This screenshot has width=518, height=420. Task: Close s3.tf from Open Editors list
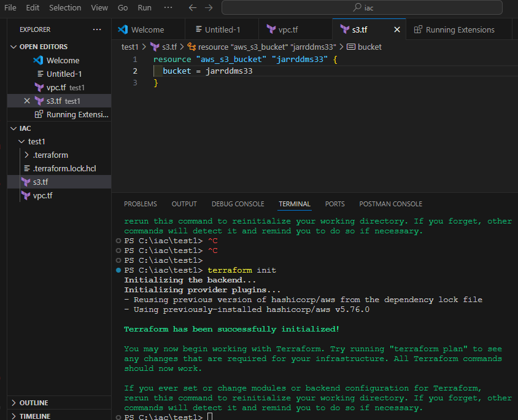pyautogui.click(x=27, y=101)
